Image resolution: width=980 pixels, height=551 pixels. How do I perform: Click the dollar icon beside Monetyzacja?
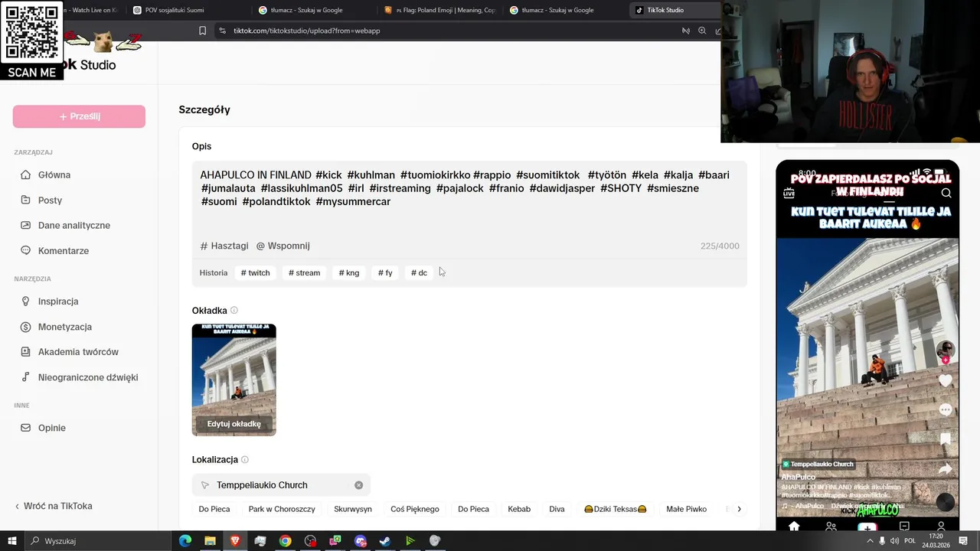[26, 326]
